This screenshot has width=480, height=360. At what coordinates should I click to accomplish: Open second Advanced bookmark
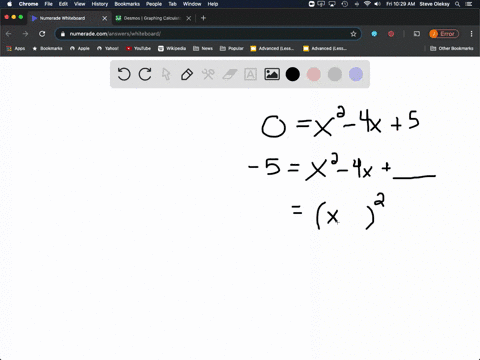[325, 48]
